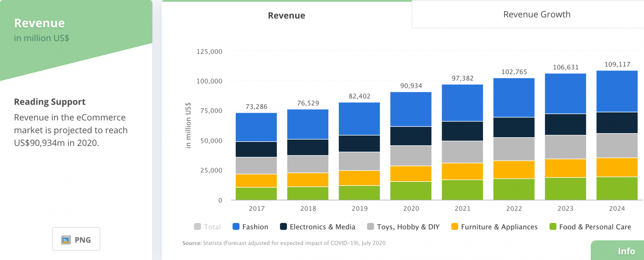Image resolution: width=644 pixels, height=260 pixels.
Task: Click the 'in million US$' subtitle
Action: [x=42, y=38]
